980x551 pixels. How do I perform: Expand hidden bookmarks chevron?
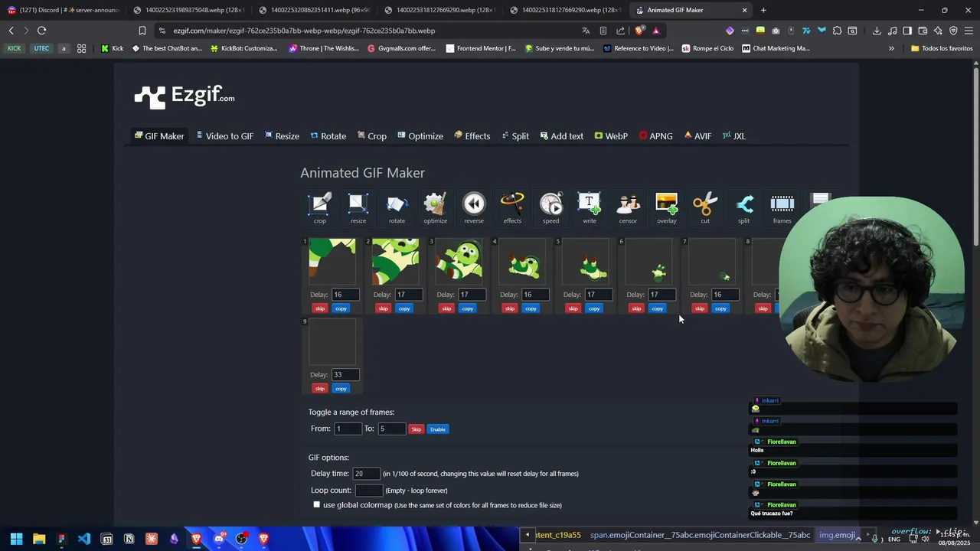(x=891, y=48)
